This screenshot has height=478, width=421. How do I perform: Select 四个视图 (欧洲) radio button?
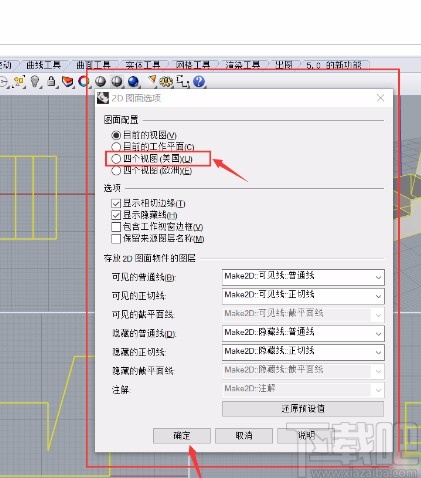(116, 171)
